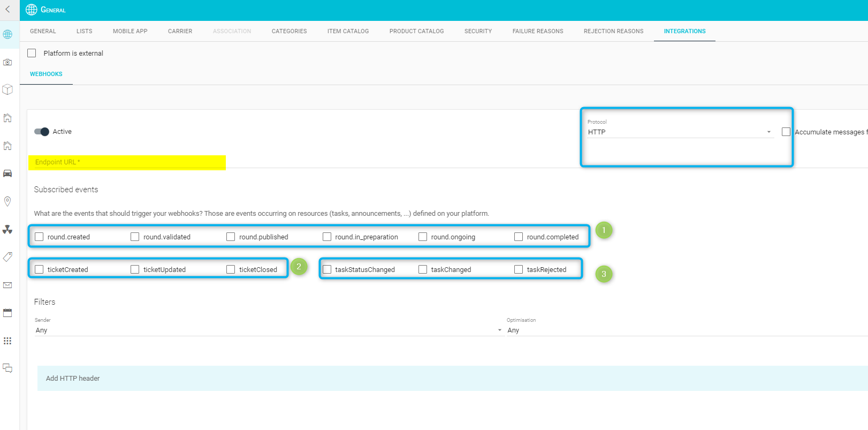This screenshot has width=868, height=430.
Task: Open the Protocol HTTP dropdown
Action: click(x=680, y=132)
